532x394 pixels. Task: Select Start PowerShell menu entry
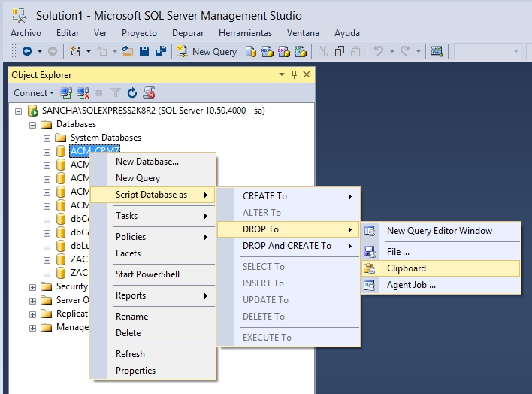(153, 274)
